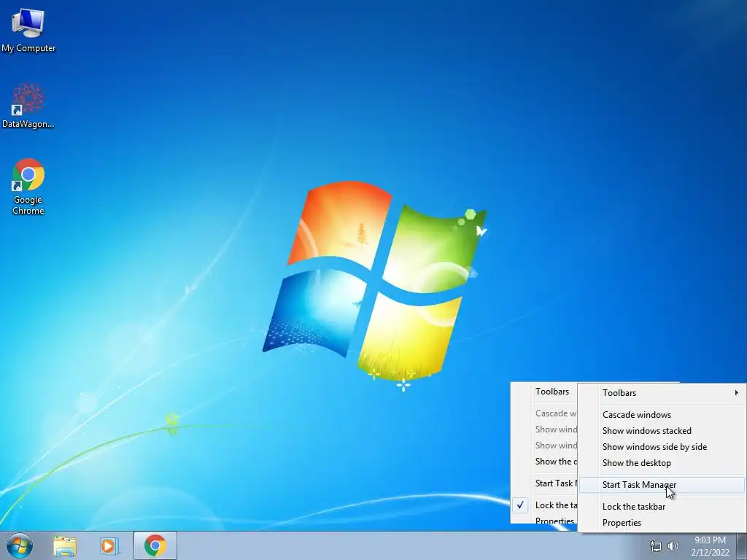The width and height of the screenshot is (747, 560).
Task: Click the clock showing 9:03 PM
Action: [x=710, y=540]
